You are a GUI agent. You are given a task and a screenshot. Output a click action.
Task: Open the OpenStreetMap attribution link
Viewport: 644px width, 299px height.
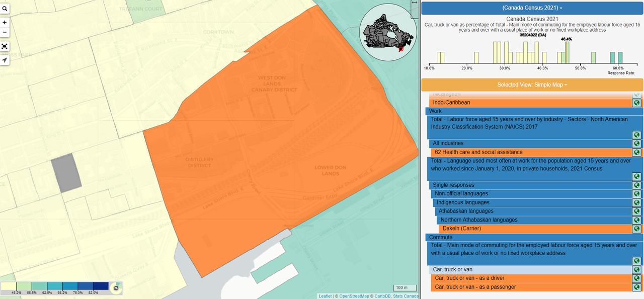pos(355,296)
